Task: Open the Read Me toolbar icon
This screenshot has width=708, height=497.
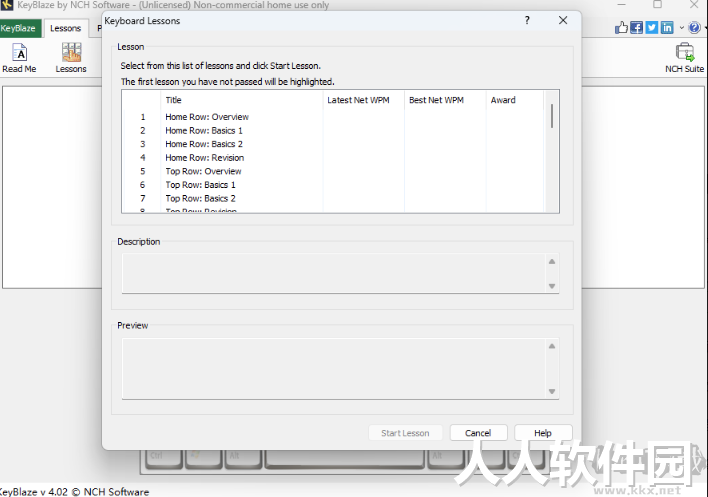Action: pyautogui.click(x=19, y=58)
